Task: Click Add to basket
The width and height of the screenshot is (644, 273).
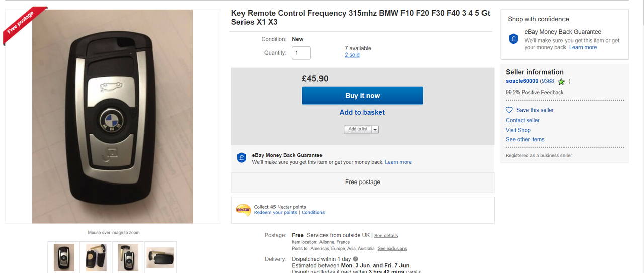Action: point(362,112)
